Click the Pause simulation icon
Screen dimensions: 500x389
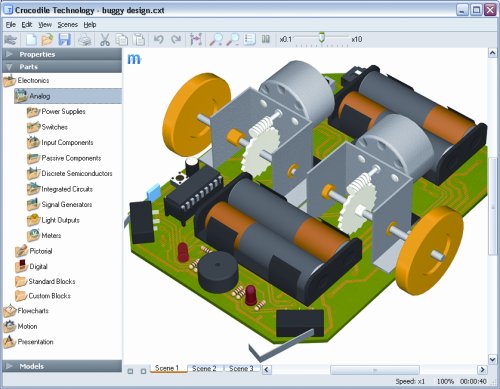coord(266,39)
